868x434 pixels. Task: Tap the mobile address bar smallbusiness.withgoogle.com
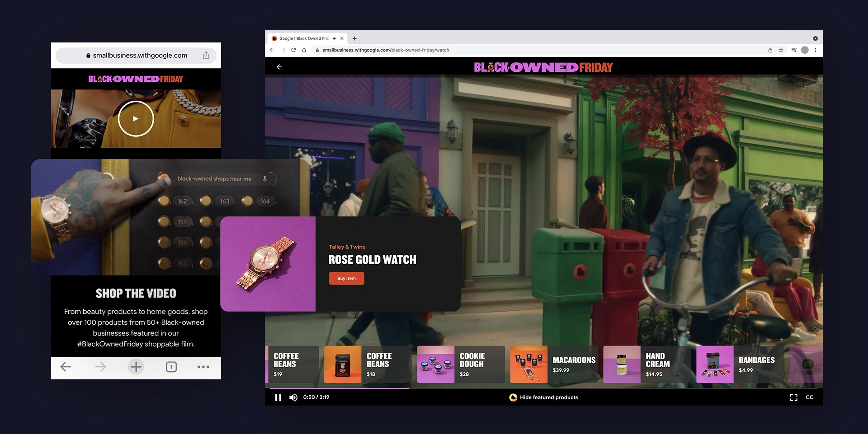click(136, 56)
